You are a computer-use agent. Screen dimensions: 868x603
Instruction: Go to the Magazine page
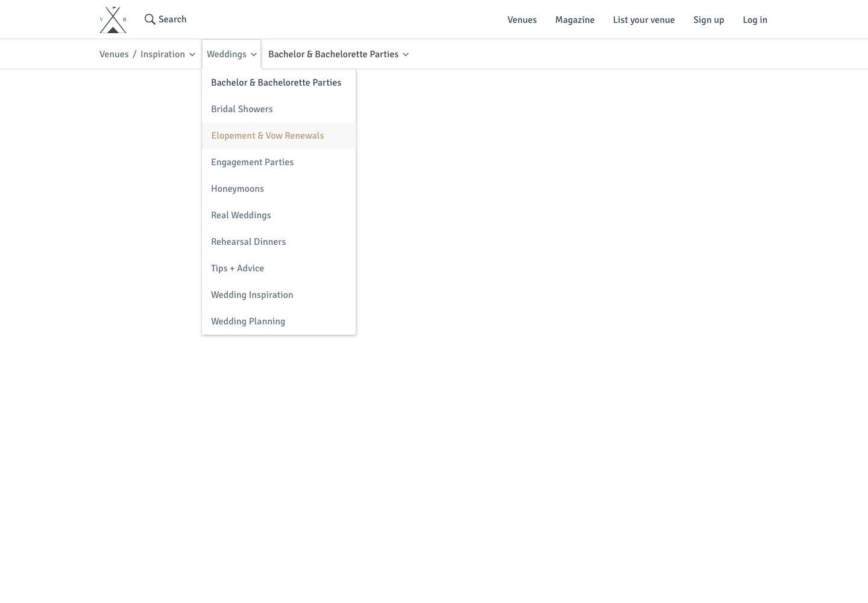tap(574, 20)
